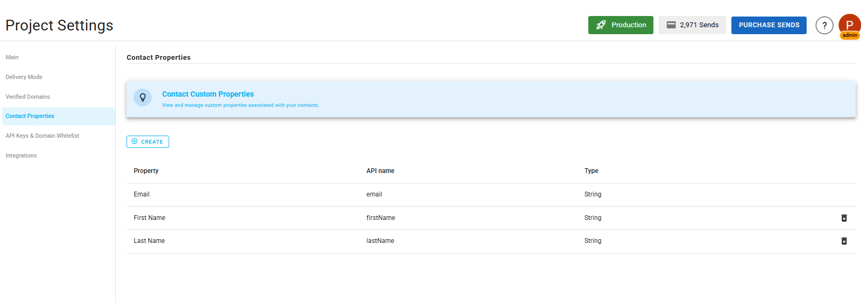Click the lightbulb info icon

click(143, 97)
